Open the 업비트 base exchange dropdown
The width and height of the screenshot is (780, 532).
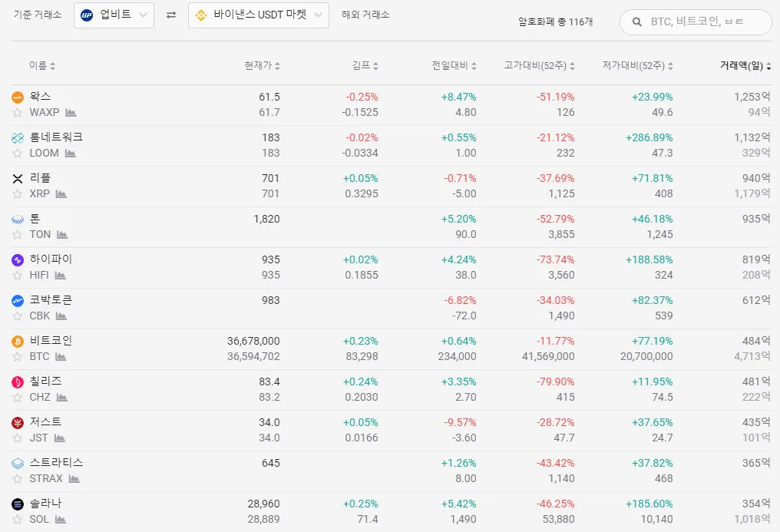pyautogui.click(x=114, y=15)
